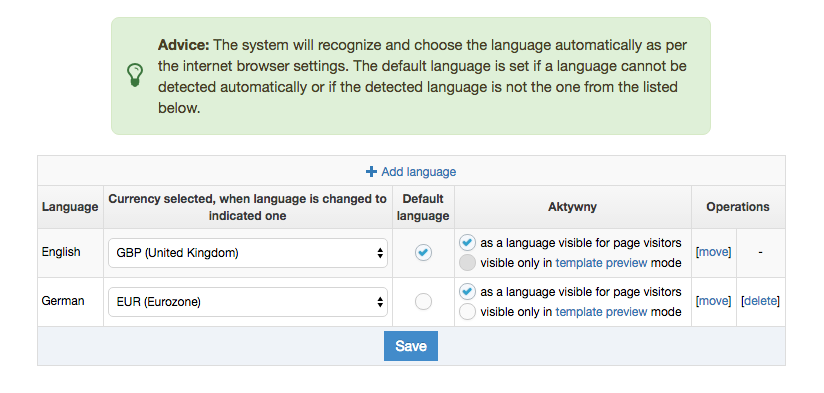This screenshot has height=393, width=824.
Task: Toggle English visible for page visitors
Action: click(x=467, y=243)
